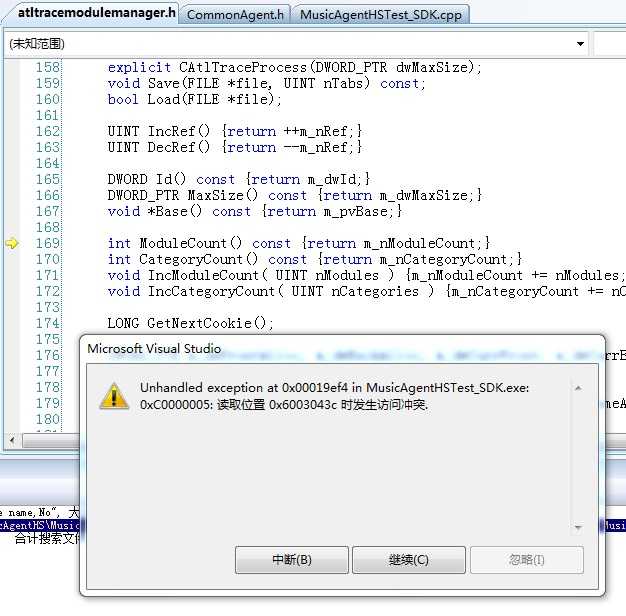Click the dialog message scroll up arrow
Viewport: 626px width, 616px height.
click(578, 388)
